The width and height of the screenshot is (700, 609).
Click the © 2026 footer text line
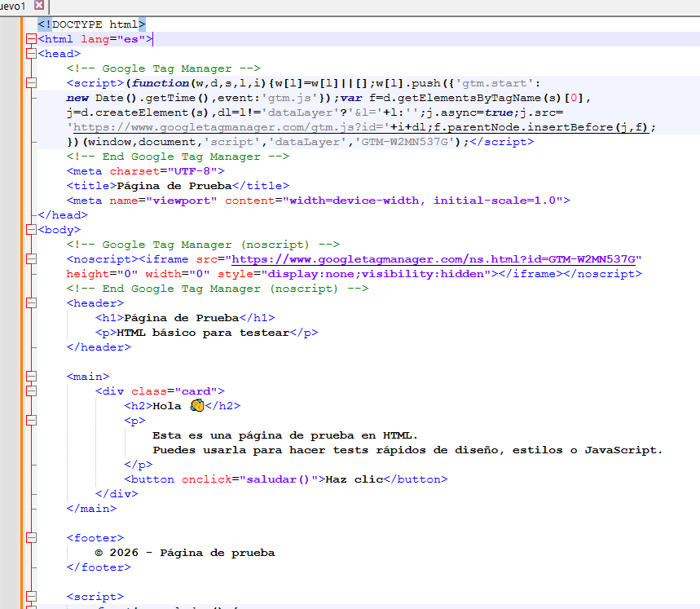pos(185,553)
